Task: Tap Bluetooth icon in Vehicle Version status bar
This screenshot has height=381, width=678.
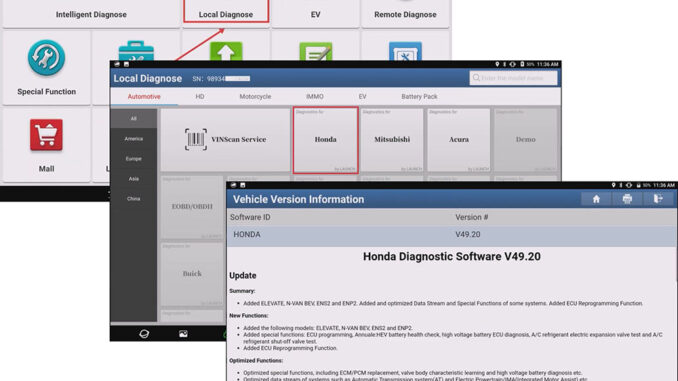Action: (x=620, y=185)
